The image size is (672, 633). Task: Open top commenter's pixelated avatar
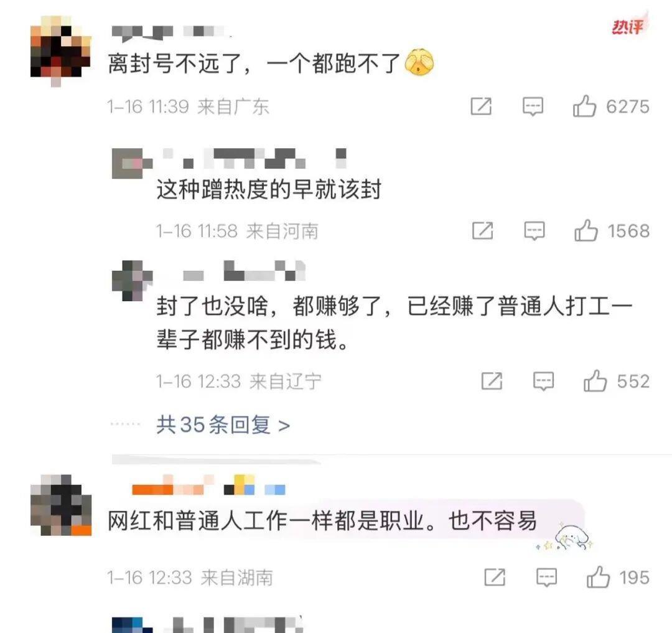pos(60,51)
